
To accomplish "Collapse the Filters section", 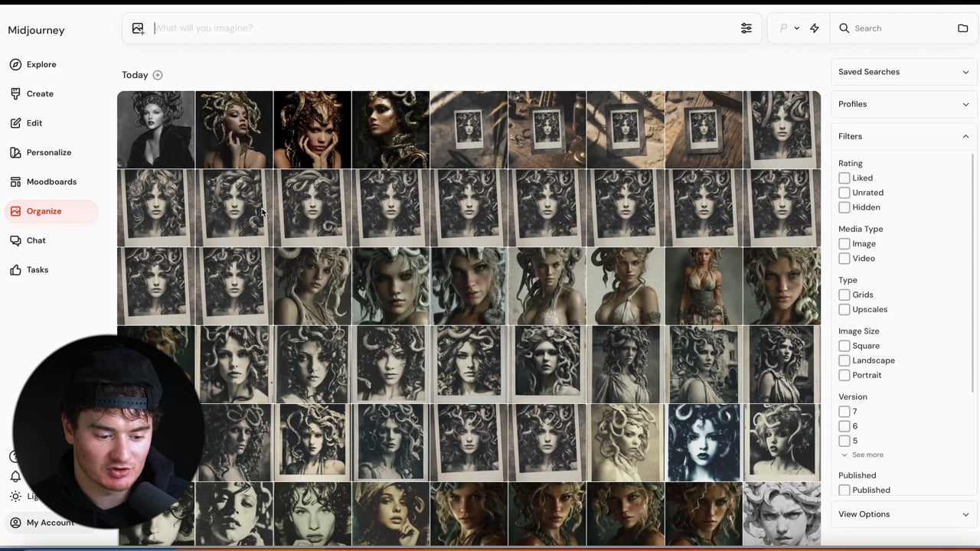I will 903,136.
